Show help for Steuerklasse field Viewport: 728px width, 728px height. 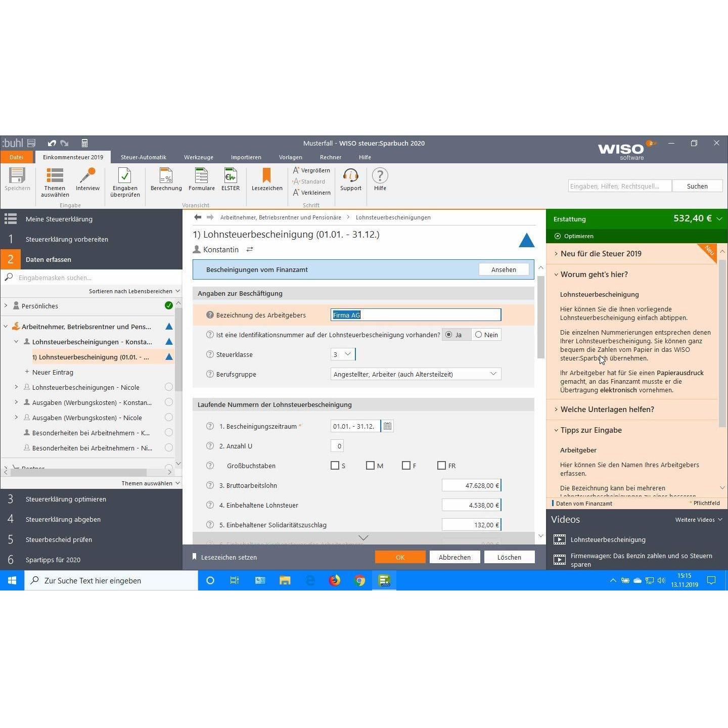pos(210,354)
